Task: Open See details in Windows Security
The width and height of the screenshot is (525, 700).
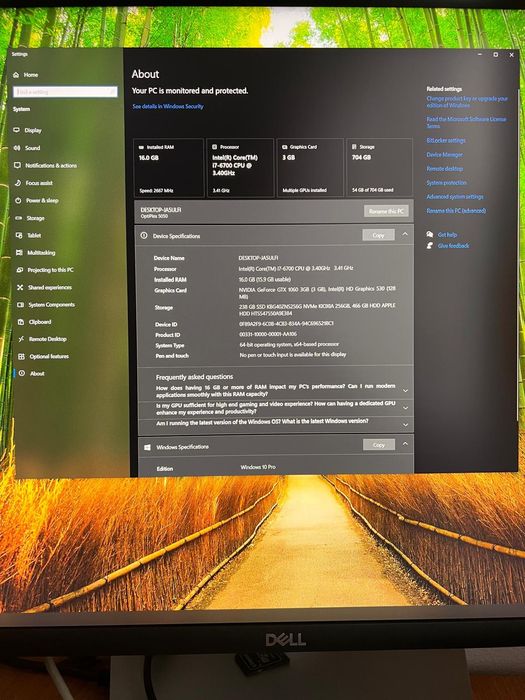Action: click(x=168, y=106)
